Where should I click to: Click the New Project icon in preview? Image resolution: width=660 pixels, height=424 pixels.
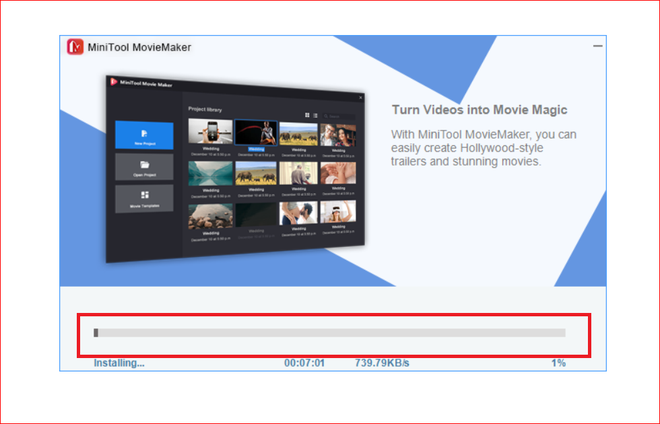point(144,133)
